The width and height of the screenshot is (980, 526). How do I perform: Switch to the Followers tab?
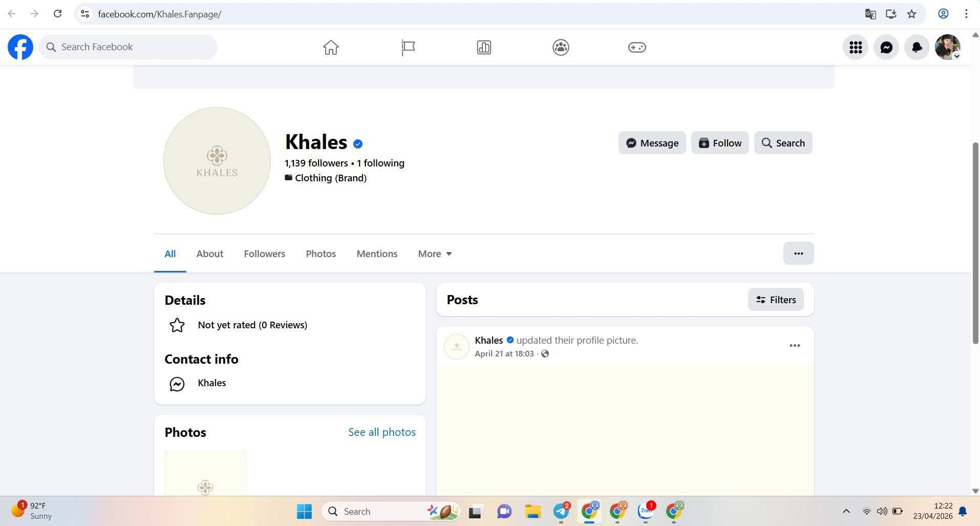pos(265,254)
